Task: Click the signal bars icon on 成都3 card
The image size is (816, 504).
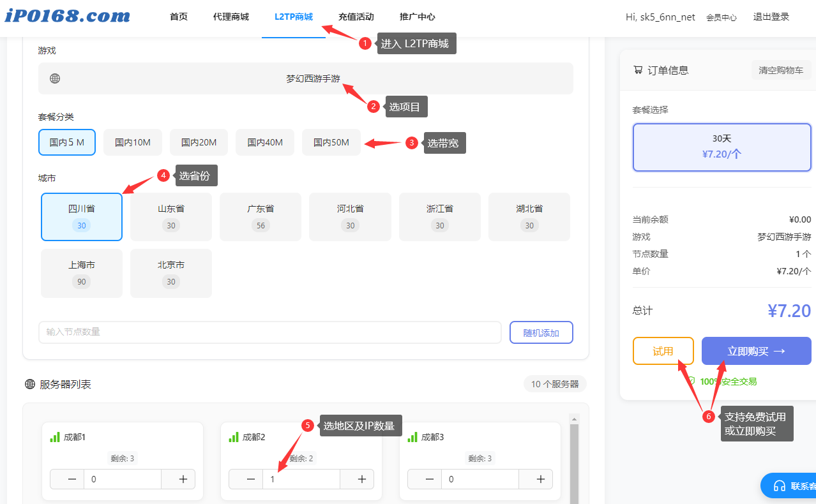Action: click(413, 436)
